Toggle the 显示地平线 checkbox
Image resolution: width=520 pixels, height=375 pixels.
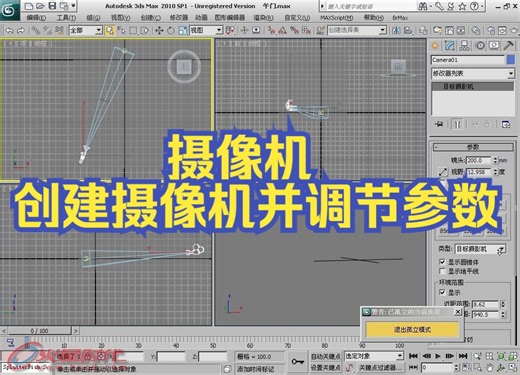point(442,271)
